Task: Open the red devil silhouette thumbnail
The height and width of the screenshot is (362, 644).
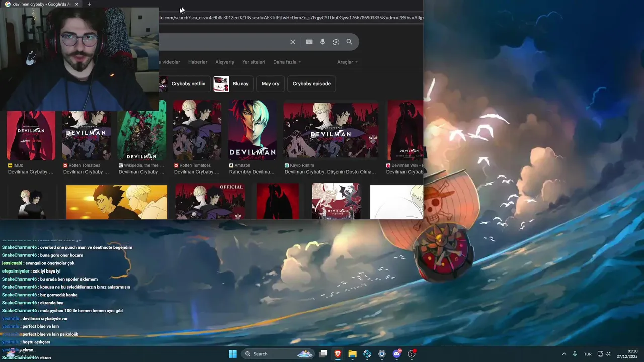Action: point(278,201)
